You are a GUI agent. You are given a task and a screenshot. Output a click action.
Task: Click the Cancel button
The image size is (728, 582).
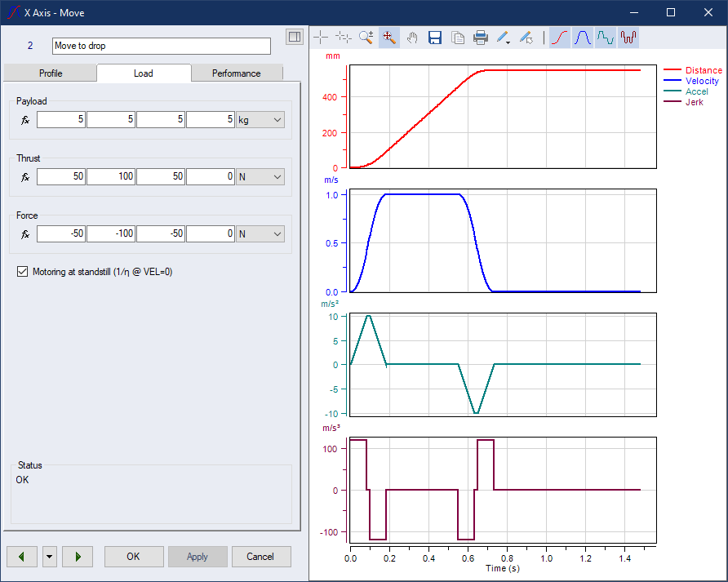[261, 557]
